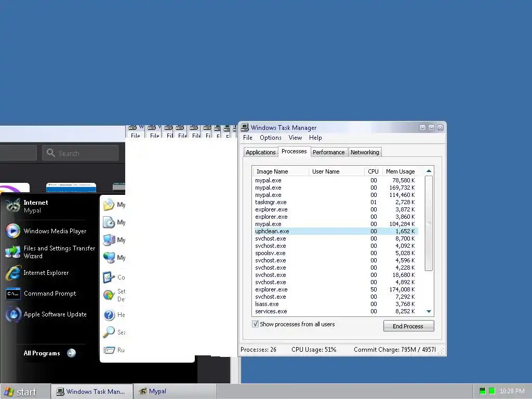Switch to the Performance tab

click(x=328, y=152)
